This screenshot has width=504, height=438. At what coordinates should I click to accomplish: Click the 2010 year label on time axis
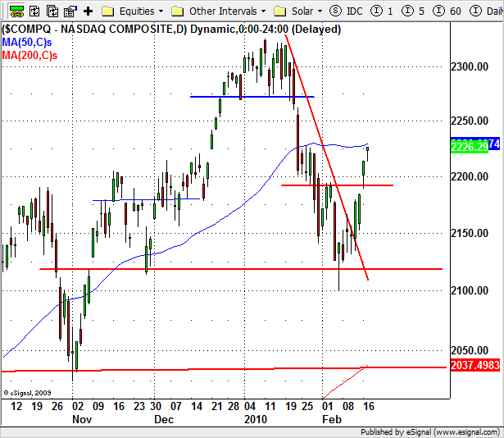(x=256, y=419)
